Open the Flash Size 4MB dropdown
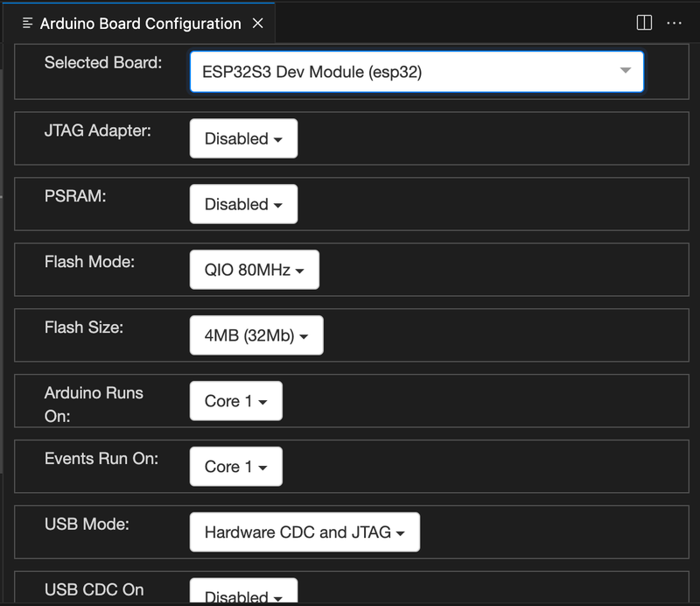This screenshot has width=700, height=606. (256, 335)
